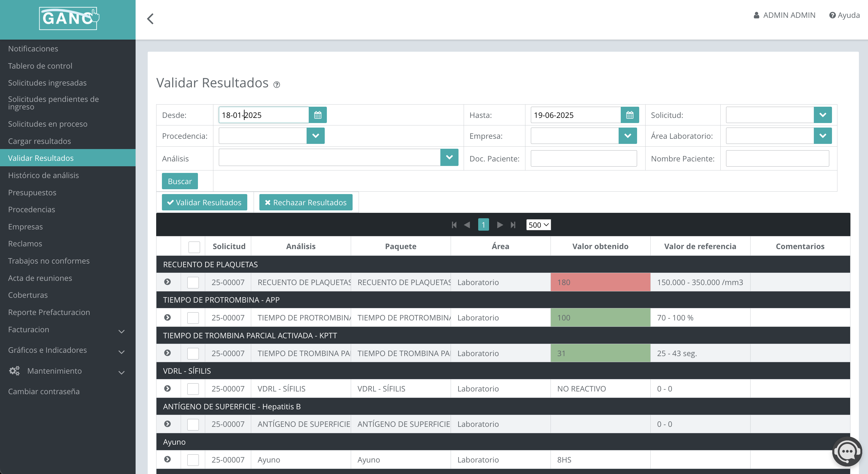
Task: Click Rechazar Resultados
Action: pyautogui.click(x=306, y=202)
